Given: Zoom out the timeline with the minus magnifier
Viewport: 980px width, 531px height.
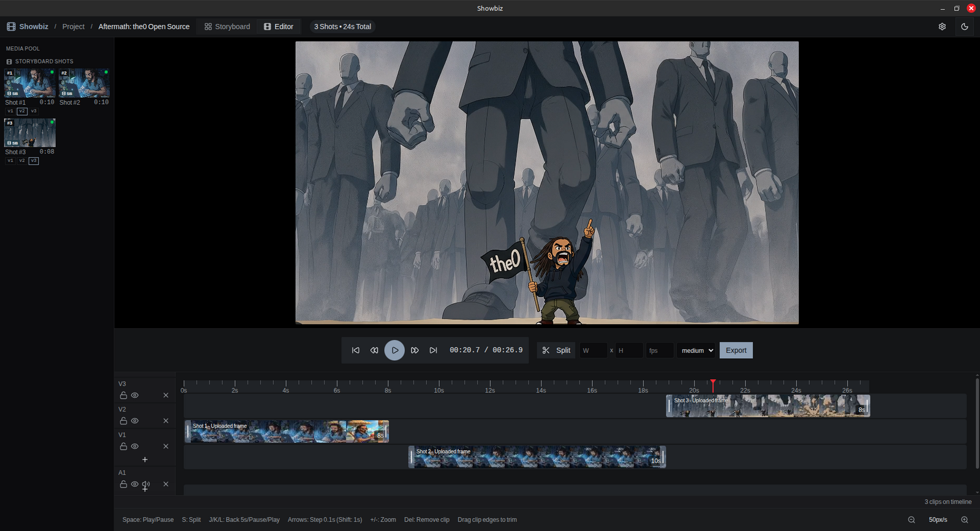Looking at the screenshot, I should coord(911,519).
